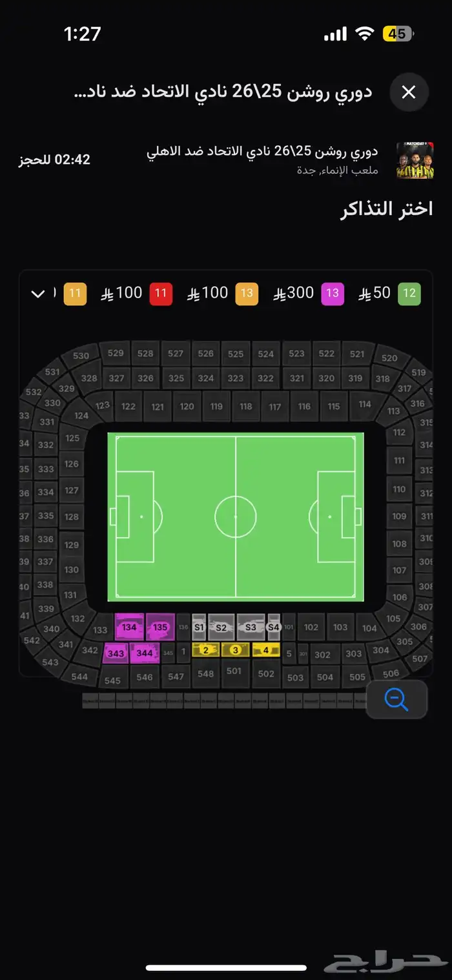Pick magenta section 344 on map
Image resolution: width=452 pixels, height=980 pixels.
coord(145,653)
